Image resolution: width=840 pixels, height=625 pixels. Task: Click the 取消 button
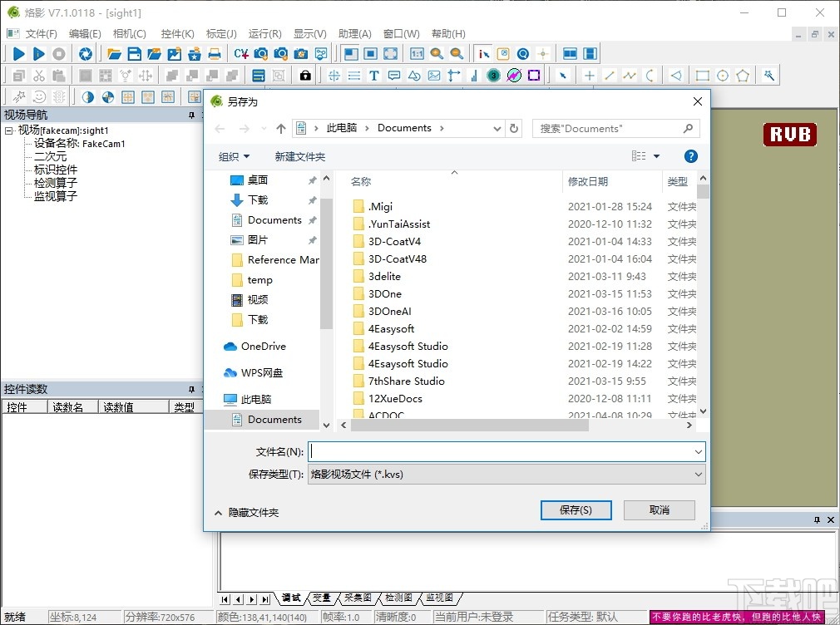click(660, 510)
